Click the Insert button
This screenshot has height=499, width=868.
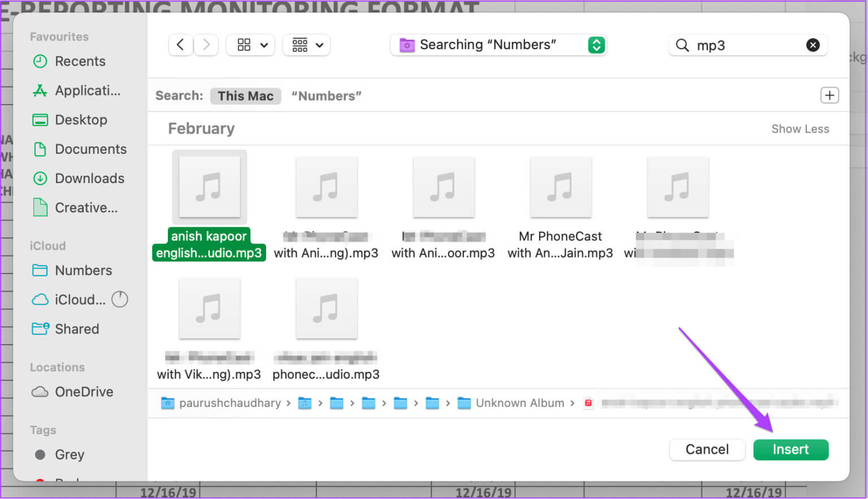point(791,450)
